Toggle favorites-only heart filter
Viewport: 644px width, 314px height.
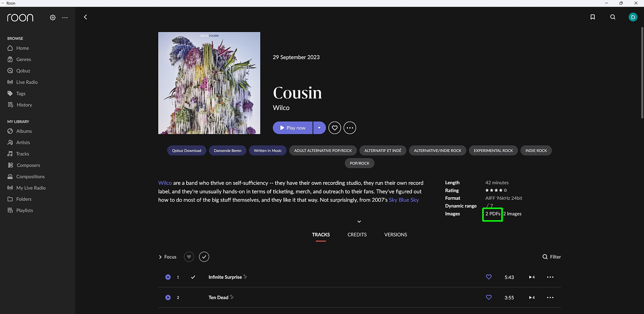click(189, 257)
